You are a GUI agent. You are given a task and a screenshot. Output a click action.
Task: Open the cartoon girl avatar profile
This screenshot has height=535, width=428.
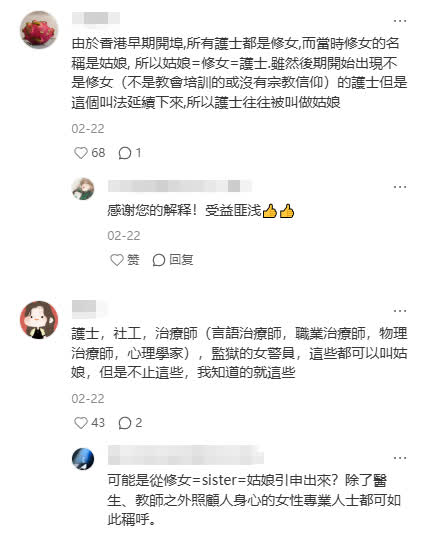(39, 320)
